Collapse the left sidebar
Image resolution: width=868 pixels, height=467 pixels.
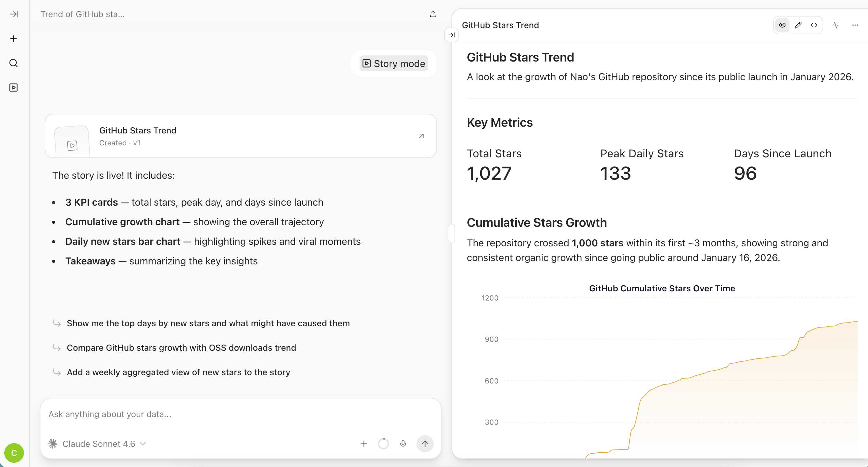[13, 14]
